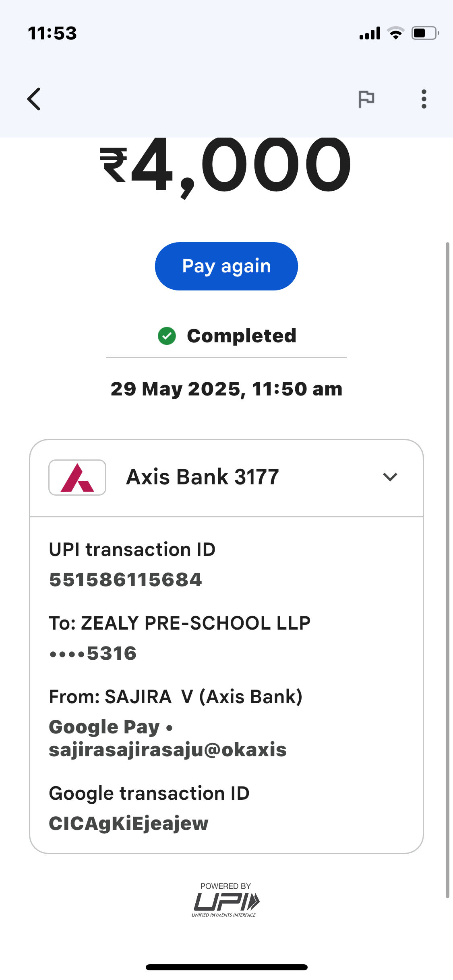The width and height of the screenshot is (453, 980).
Task: Tap the back arrow
Action: [x=34, y=99]
